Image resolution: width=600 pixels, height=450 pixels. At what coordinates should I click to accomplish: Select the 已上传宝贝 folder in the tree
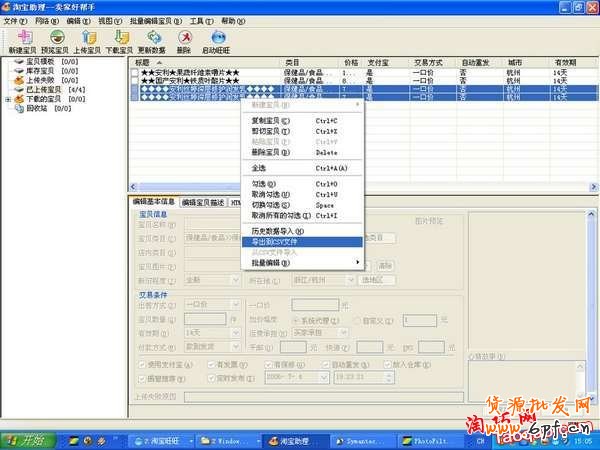tap(39, 90)
